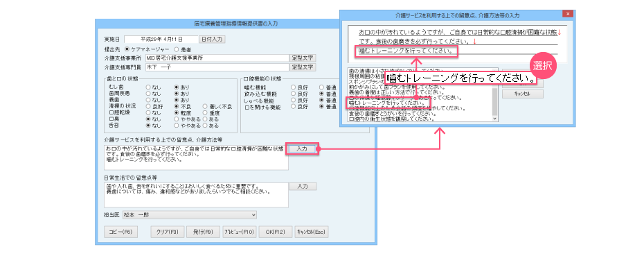Click the 介護サービス留意点 text area
The image size is (644, 256).
197,157
